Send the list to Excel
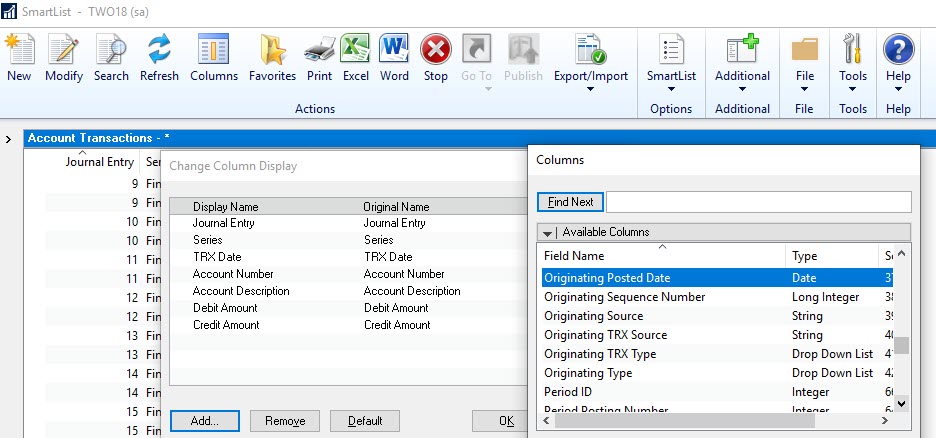Screen dimensions: 936x438 click(x=355, y=50)
